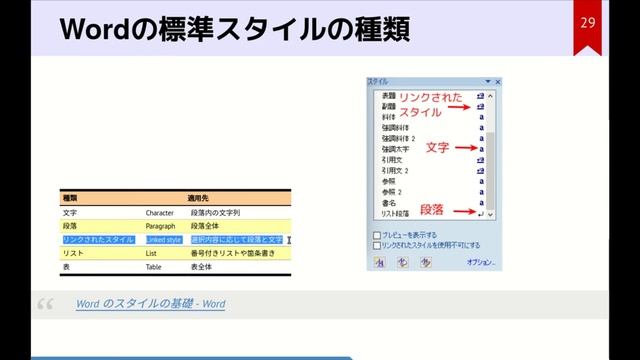640x360 pixels.
Task: Enable the プレビューを表示する checkbox
Action: click(377, 235)
